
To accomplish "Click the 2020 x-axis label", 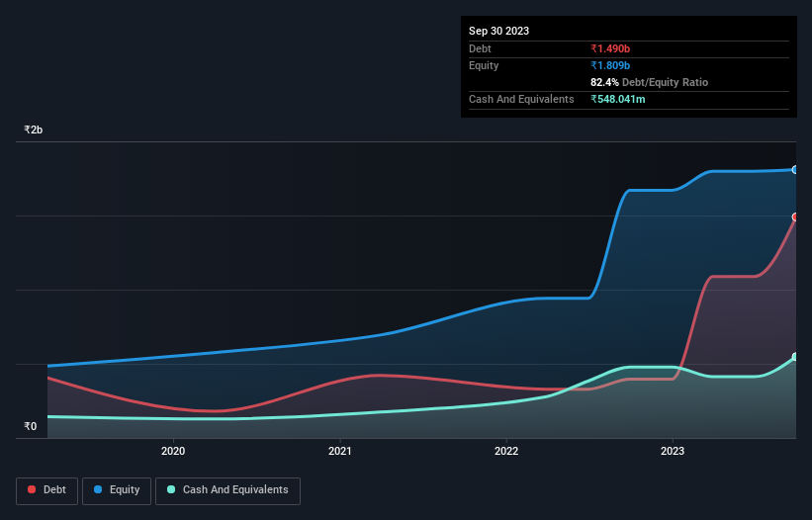I will point(173,451).
